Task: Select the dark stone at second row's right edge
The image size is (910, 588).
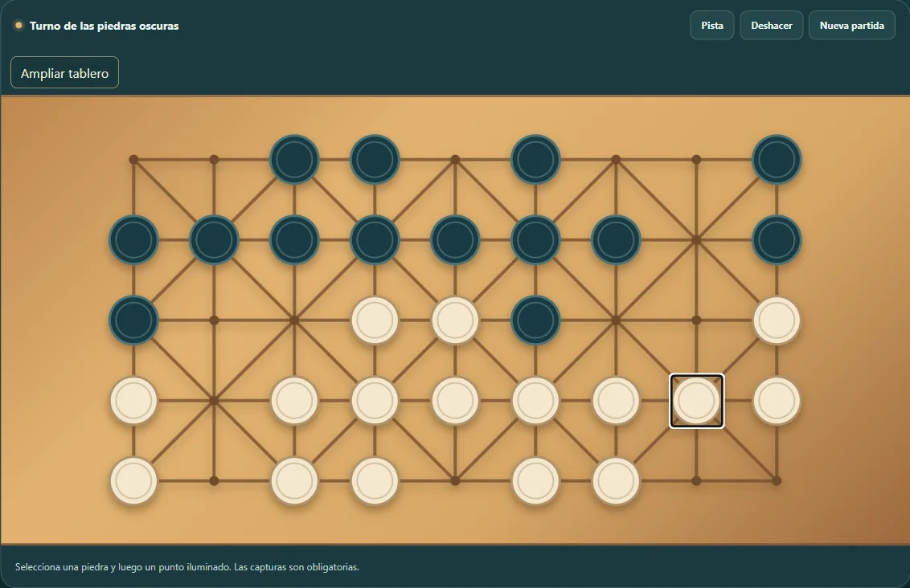Action: click(777, 240)
